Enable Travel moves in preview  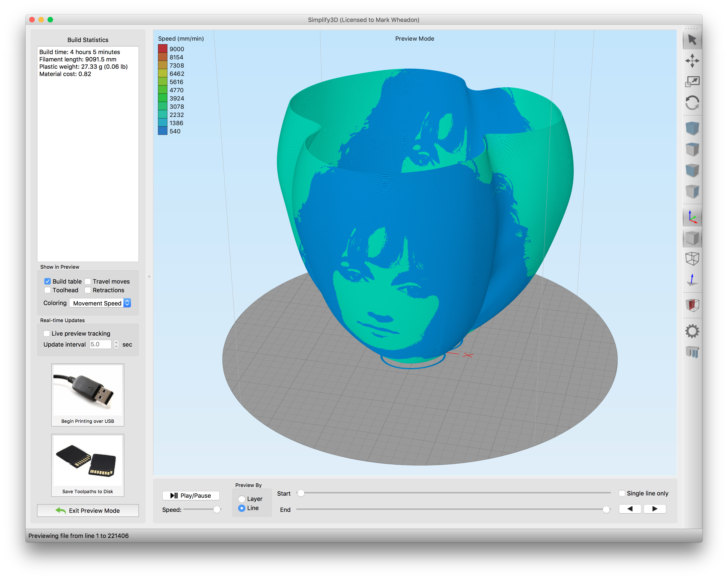[88, 282]
